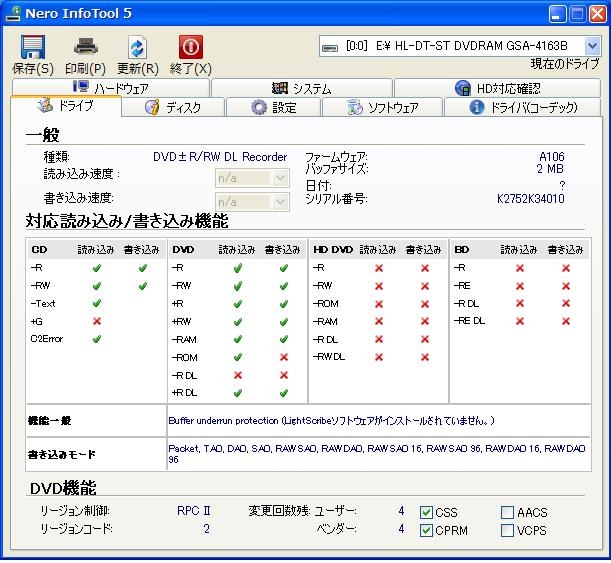Open the ハードウェア tab

tap(111, 88)
